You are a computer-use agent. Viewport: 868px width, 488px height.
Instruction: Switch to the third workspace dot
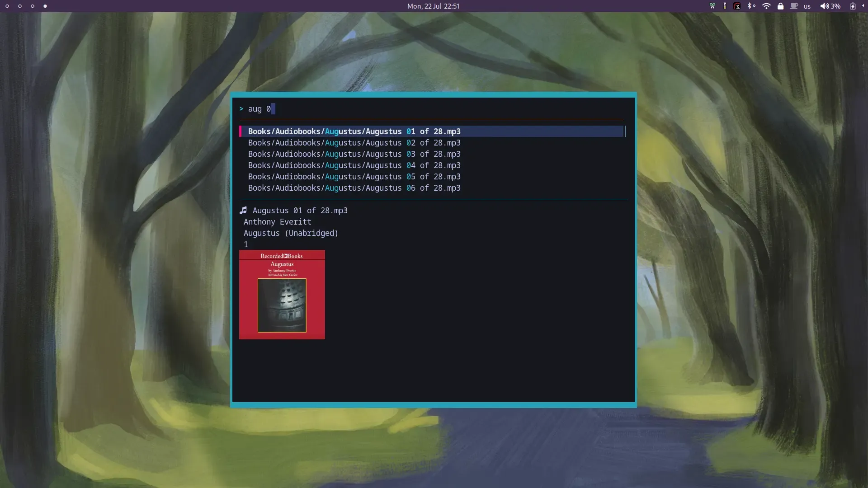(x=33, y=6)
